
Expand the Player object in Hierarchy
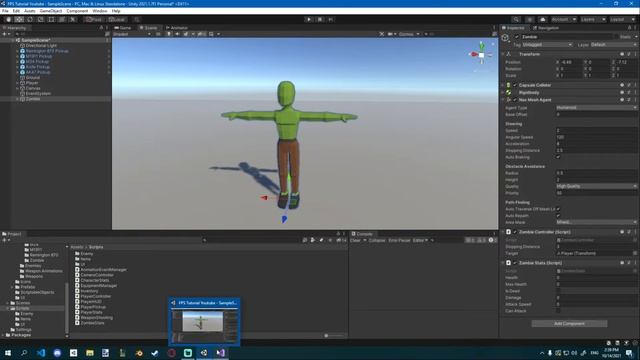(x=17, y=83)
